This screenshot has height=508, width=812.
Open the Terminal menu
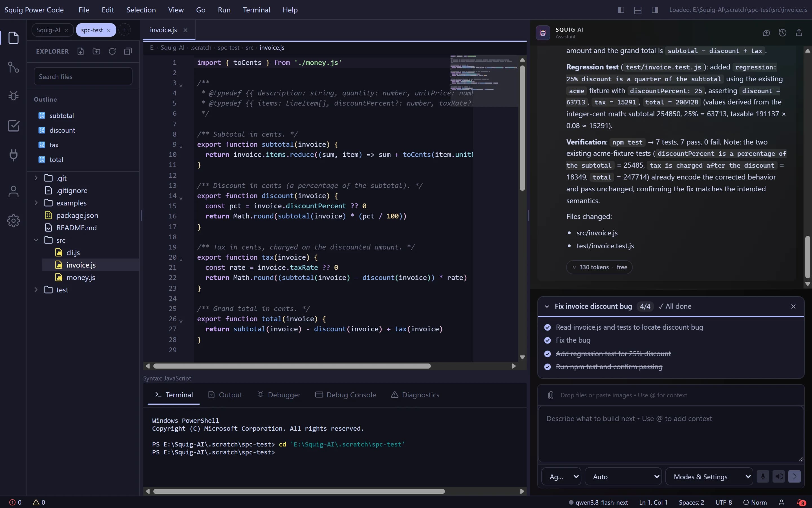256,10
